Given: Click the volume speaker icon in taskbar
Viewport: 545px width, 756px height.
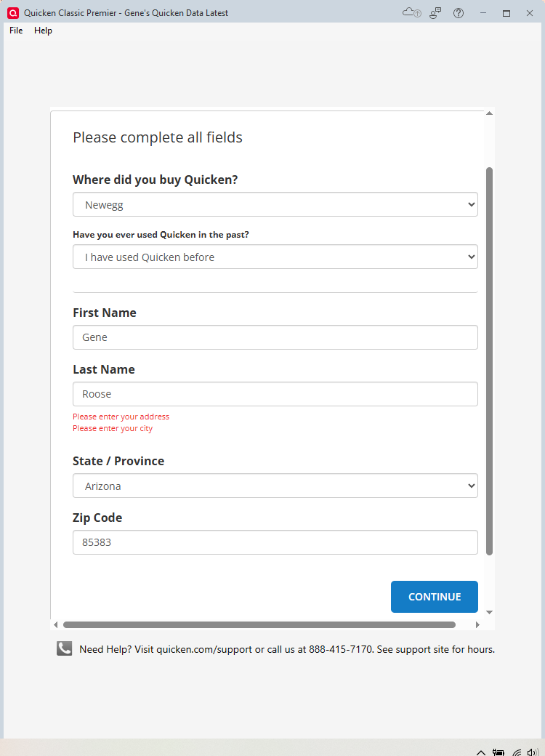Looking at the screenshot, I should coord(533,752).
